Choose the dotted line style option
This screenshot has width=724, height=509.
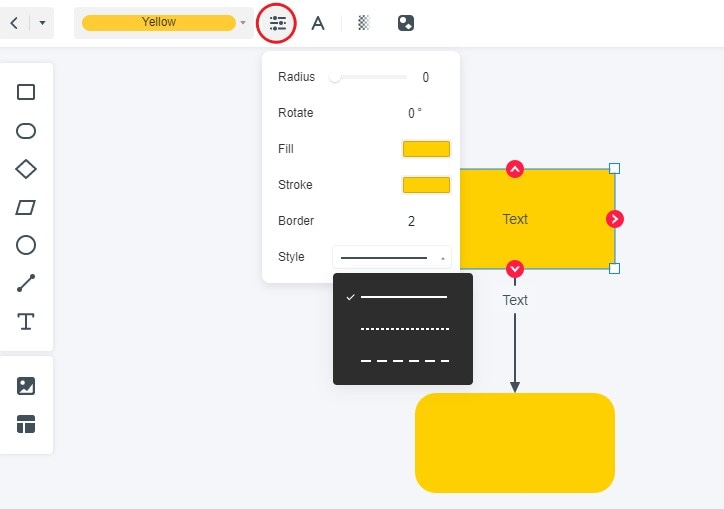tap(404, 329)
